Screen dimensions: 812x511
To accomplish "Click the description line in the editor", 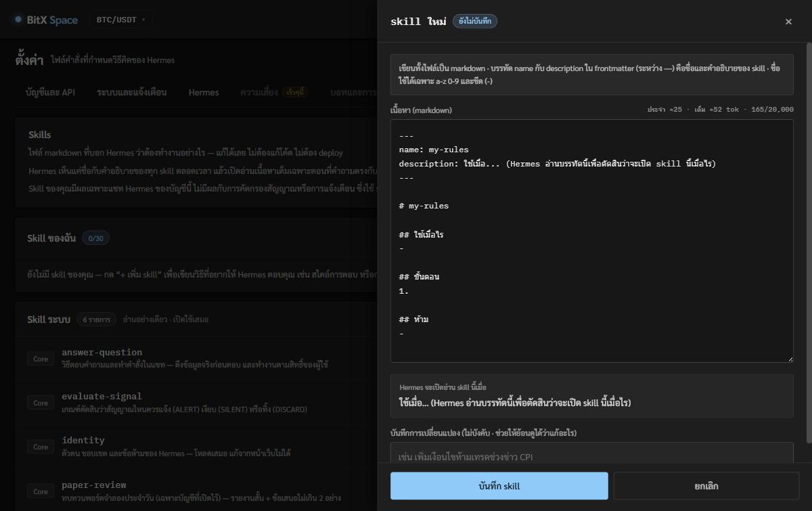I will pos(557,164).
